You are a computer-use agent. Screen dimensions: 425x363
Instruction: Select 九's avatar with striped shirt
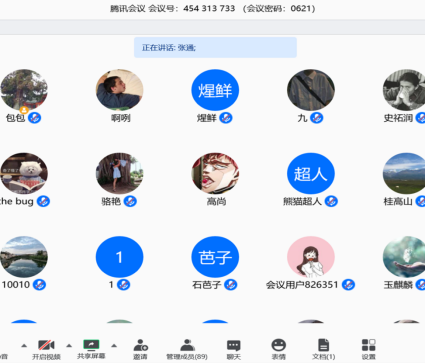click(311, 90)
